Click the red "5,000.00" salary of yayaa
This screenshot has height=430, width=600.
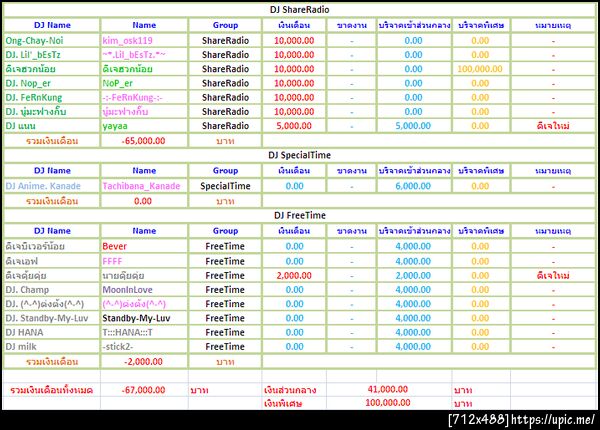[x=294, y=126]
